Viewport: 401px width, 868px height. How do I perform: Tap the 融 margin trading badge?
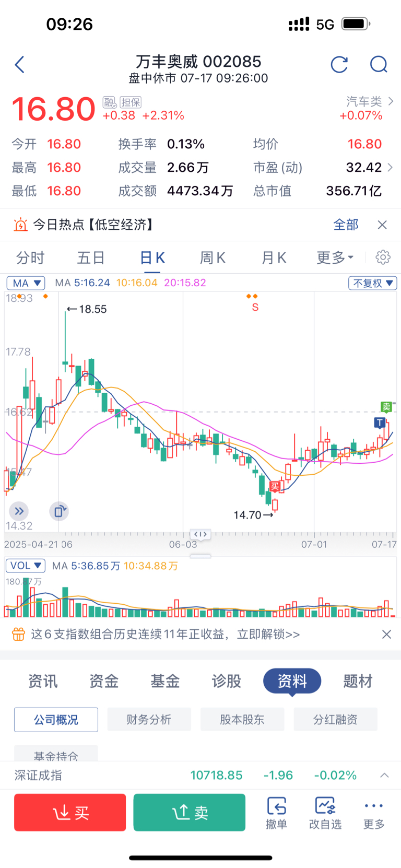tap(109, 102)
